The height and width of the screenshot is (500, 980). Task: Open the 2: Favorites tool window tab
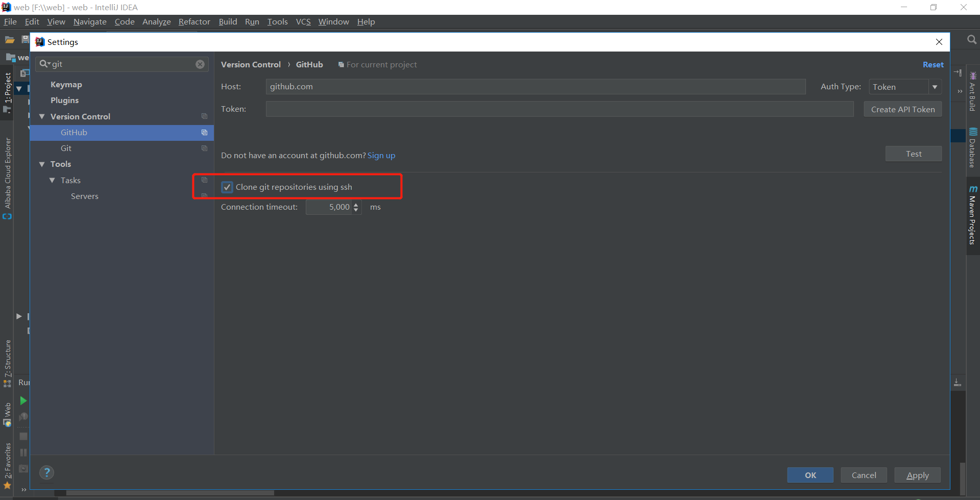7,466
